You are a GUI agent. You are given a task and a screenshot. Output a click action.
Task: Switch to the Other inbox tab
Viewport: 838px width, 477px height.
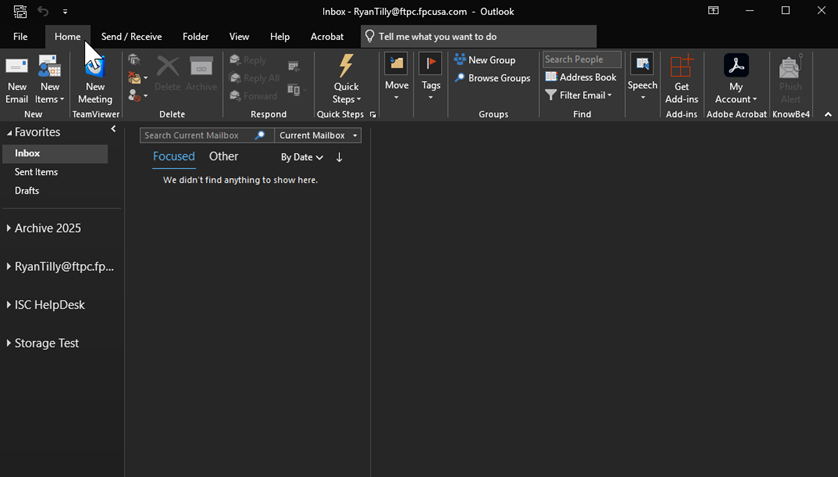point(223,157)
